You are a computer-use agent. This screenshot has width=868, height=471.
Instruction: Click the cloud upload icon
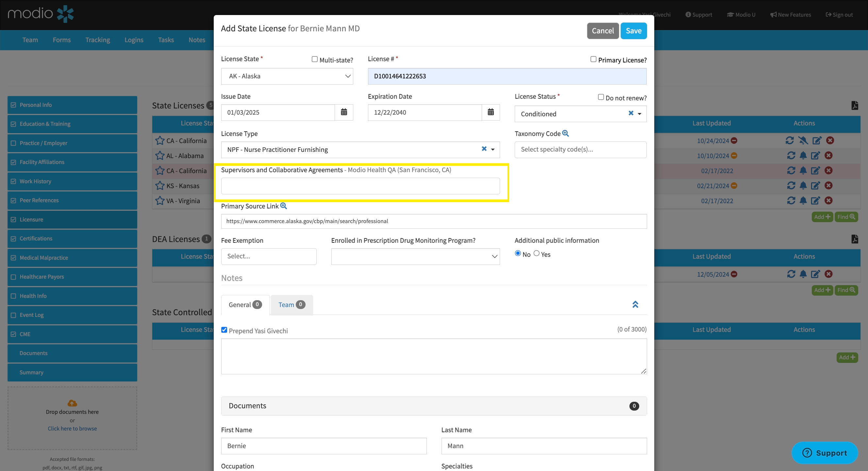point(72,403)
